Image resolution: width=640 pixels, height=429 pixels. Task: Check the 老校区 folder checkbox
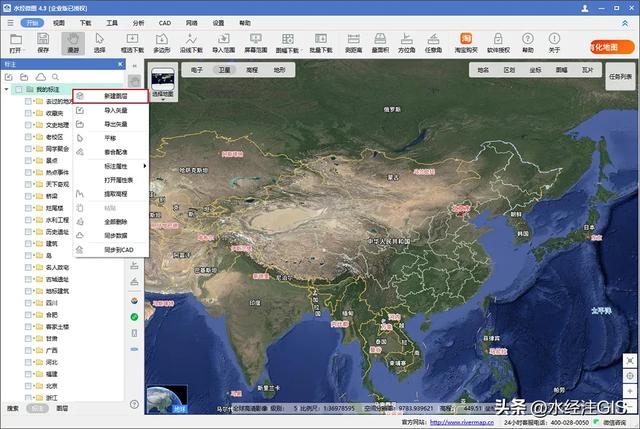28,137
